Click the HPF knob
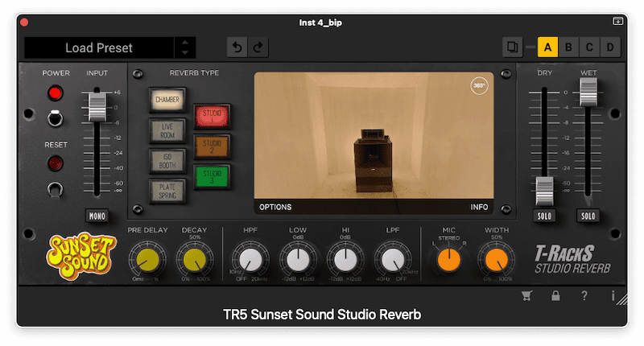Screen dimensions: 644x346 [x=250, y=260]
